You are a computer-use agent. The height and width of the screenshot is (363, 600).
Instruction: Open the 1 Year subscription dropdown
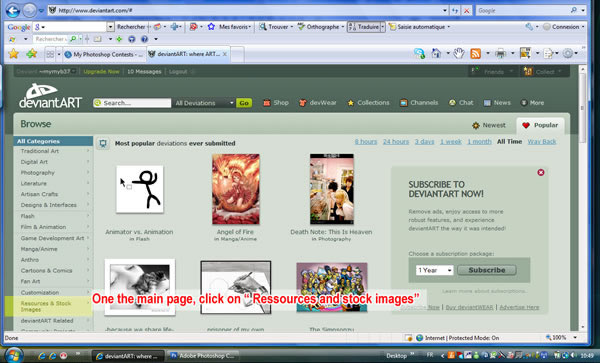434,270
